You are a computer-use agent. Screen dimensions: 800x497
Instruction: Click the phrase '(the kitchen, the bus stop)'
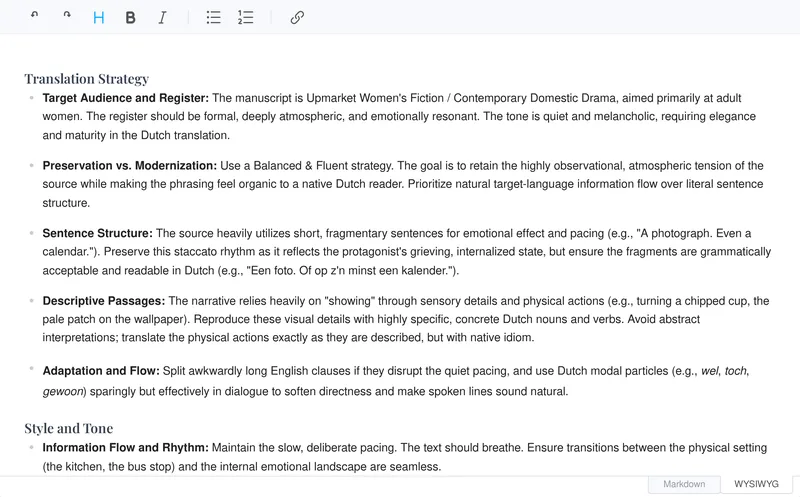109,467
